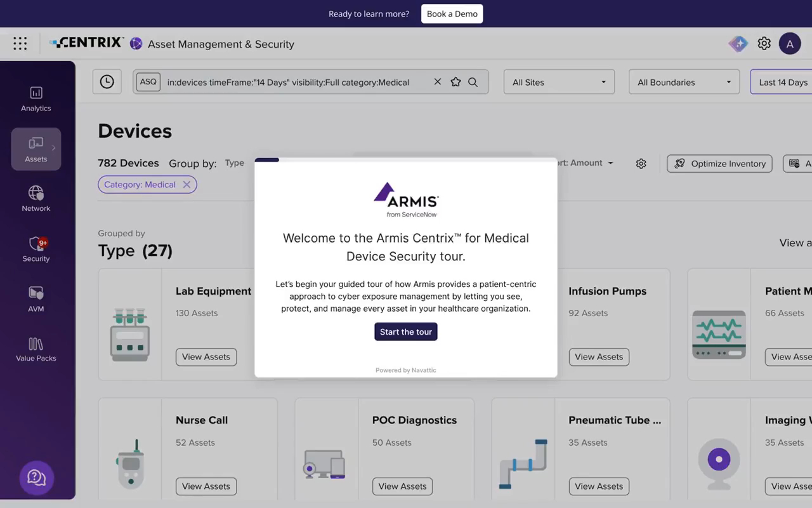Open the user avatar A menu
The image size is (812, 508).
790,44
